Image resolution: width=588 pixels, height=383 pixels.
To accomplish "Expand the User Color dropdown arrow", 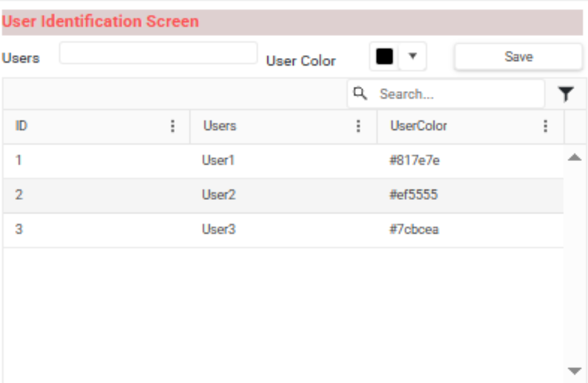I will (413, 56).
